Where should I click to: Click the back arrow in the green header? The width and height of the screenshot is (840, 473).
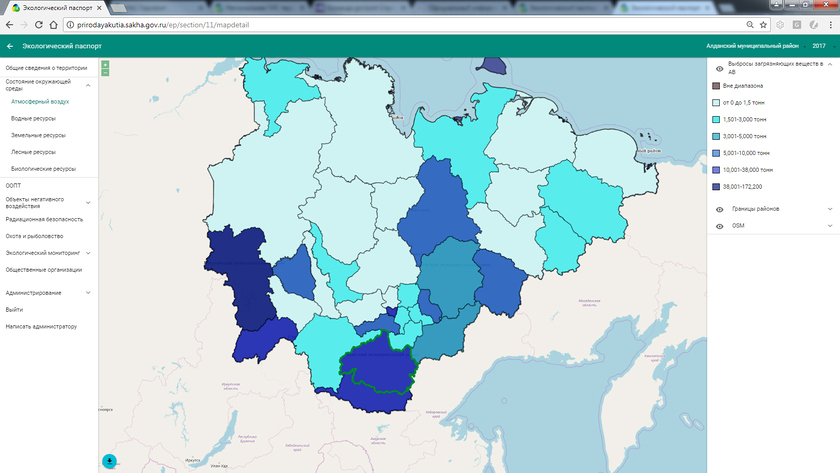pos(10,46)
